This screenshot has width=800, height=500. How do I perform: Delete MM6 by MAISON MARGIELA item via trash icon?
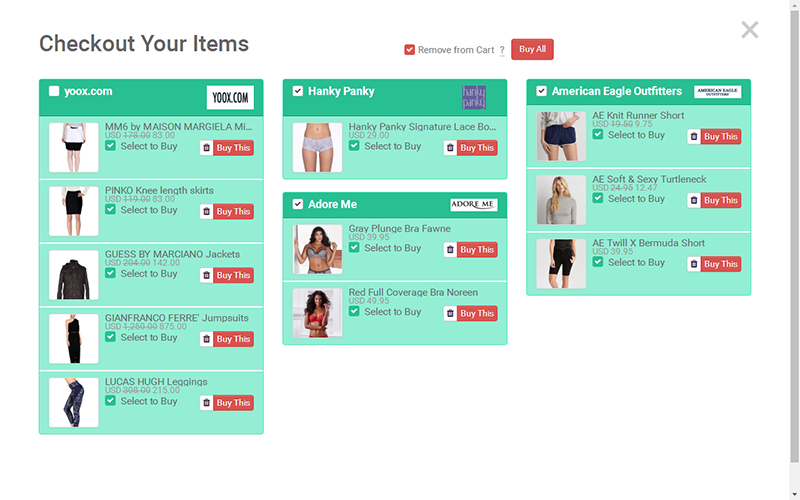pyautogui.click(x=207, y=148)
